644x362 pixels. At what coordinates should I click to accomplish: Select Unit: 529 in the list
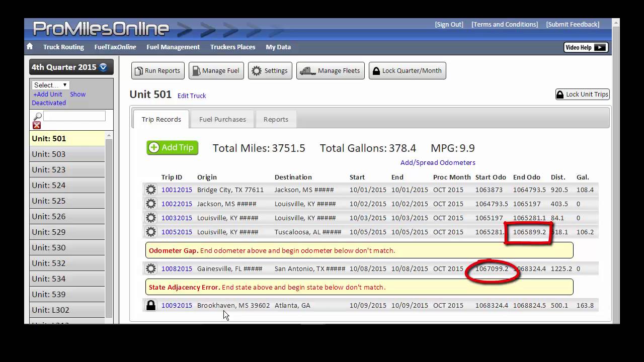pos(67,232)
